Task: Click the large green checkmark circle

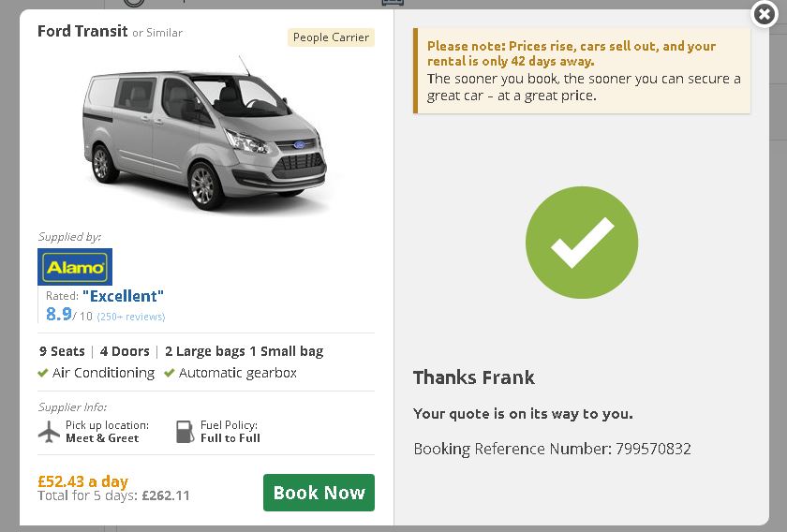Action: (582, 243)
